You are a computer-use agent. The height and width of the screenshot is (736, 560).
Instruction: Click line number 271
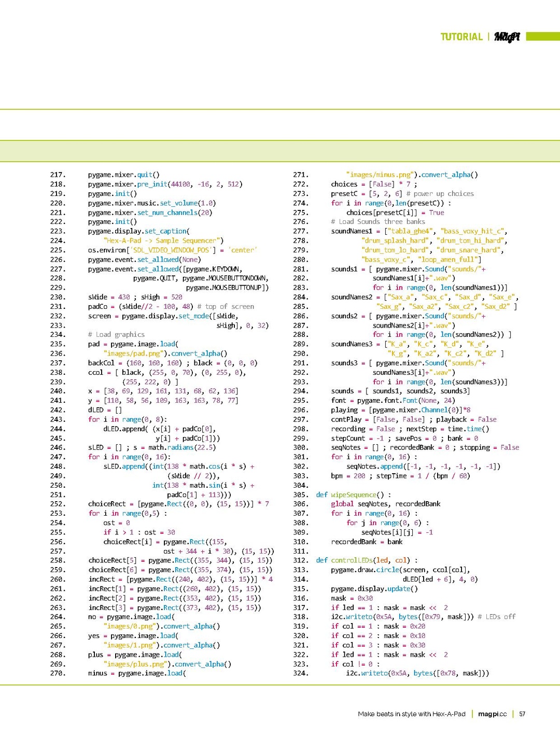pos(301,175)
